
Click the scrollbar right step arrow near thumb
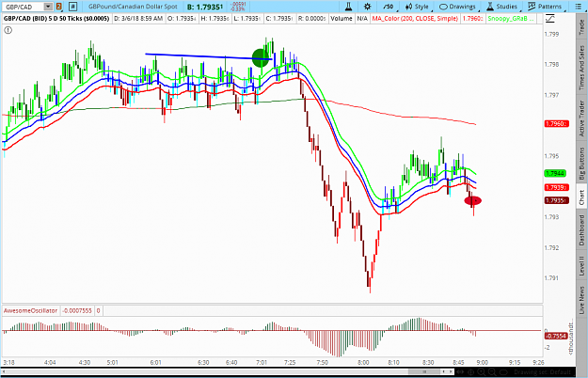(x=451, y=372)
